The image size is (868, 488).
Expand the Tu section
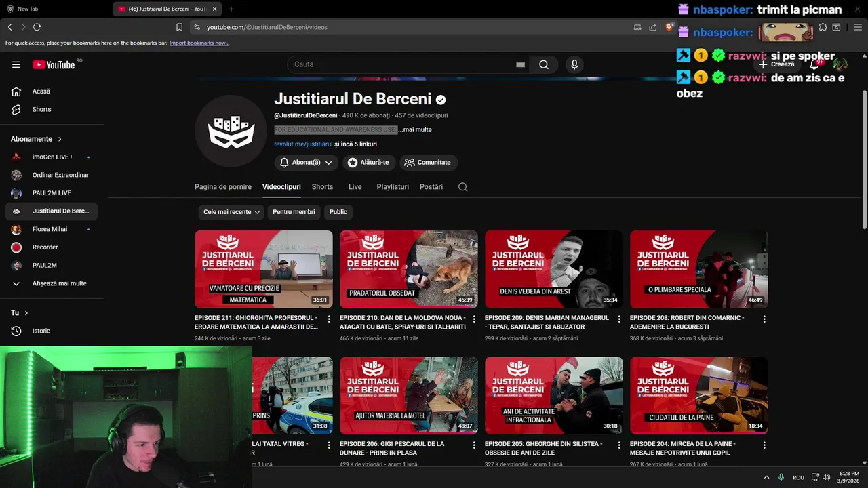tap(20, 313)
